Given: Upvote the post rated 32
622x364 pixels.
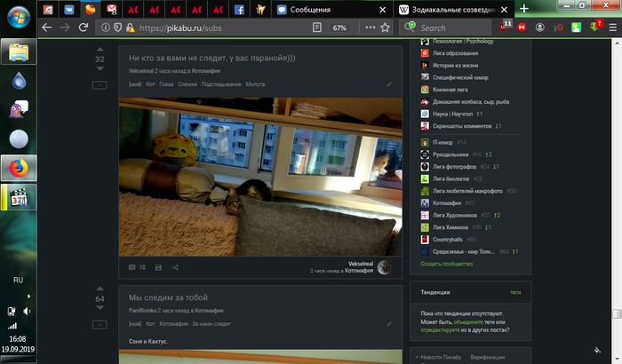Looking at the screenshot, I should (100, 50).
